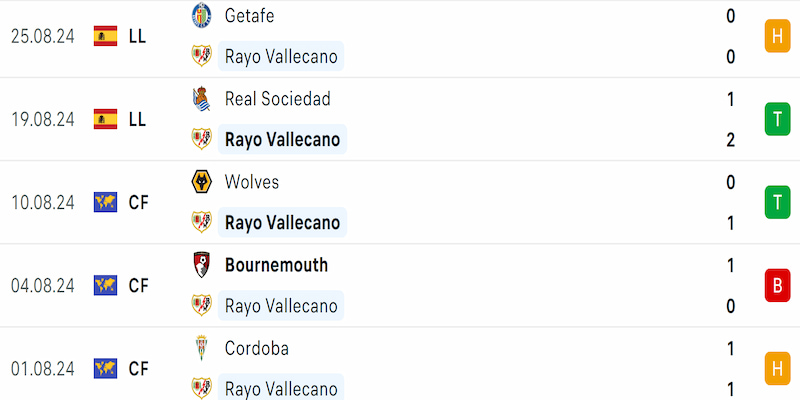Open Getafe team link
The image size is (800, 400).
(x=249, y=16)
